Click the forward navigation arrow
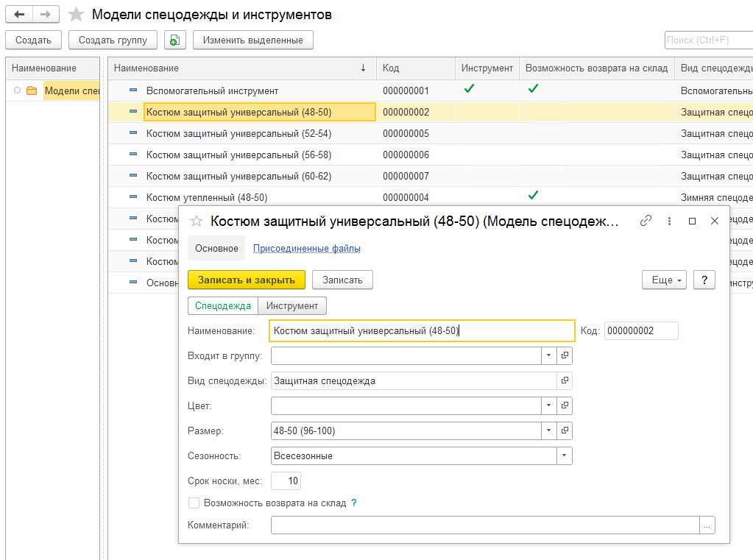 pos(46,15)
